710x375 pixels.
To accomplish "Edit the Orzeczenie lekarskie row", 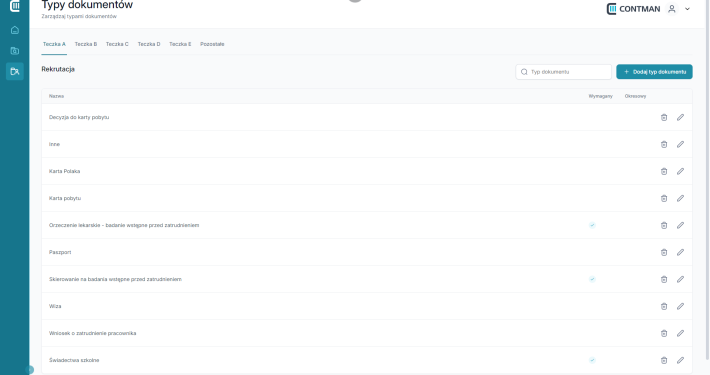I will [680, 225].
